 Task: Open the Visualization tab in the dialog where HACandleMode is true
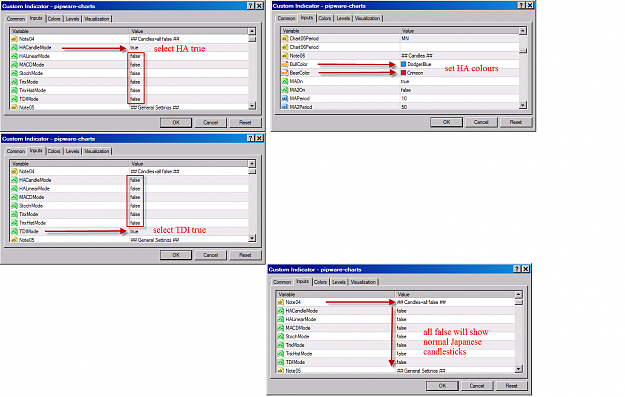[x=96, y=19]
